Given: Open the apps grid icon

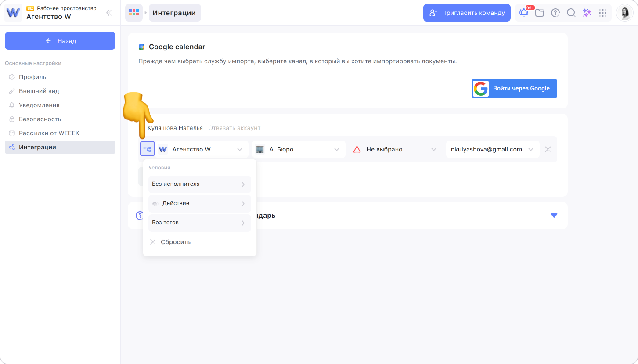Looking at the screenshot, I should [x=602, y=13].
